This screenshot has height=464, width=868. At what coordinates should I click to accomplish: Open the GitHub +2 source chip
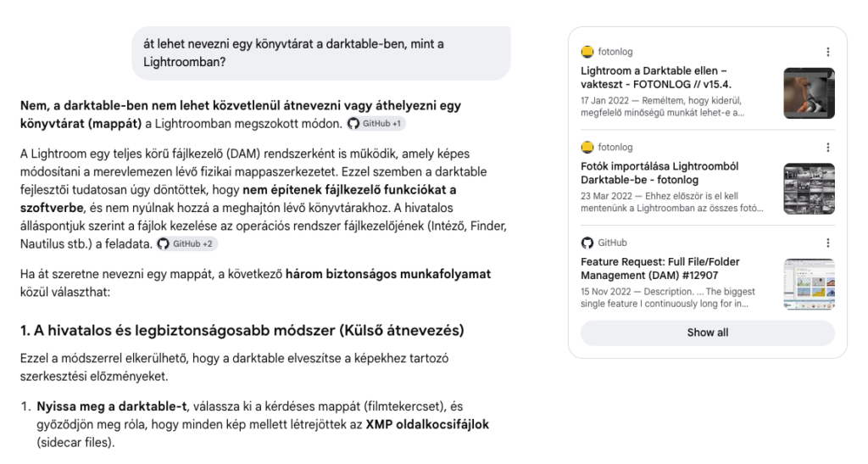click(x=186, y=243)
